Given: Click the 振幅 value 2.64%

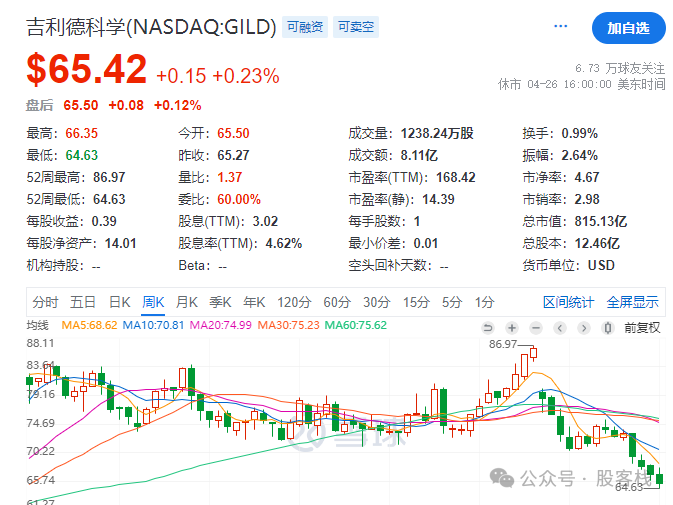Looking at the screenshot, I should (579, 155).
